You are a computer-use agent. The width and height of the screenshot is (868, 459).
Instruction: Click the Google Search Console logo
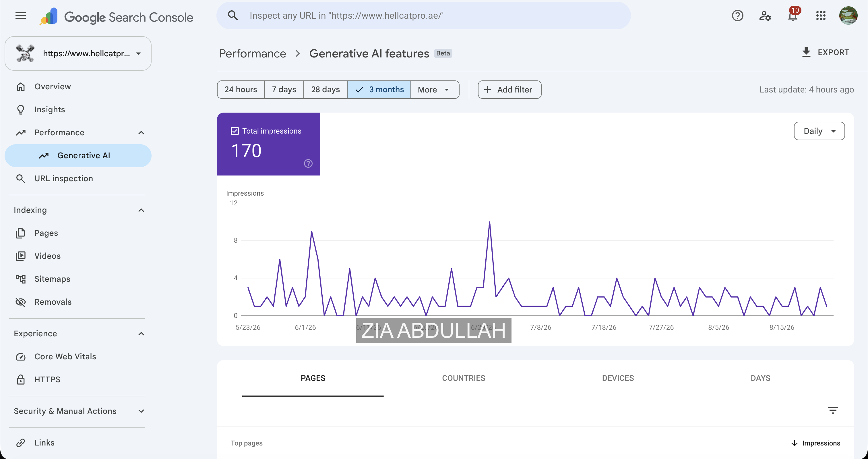pos(116,17)
